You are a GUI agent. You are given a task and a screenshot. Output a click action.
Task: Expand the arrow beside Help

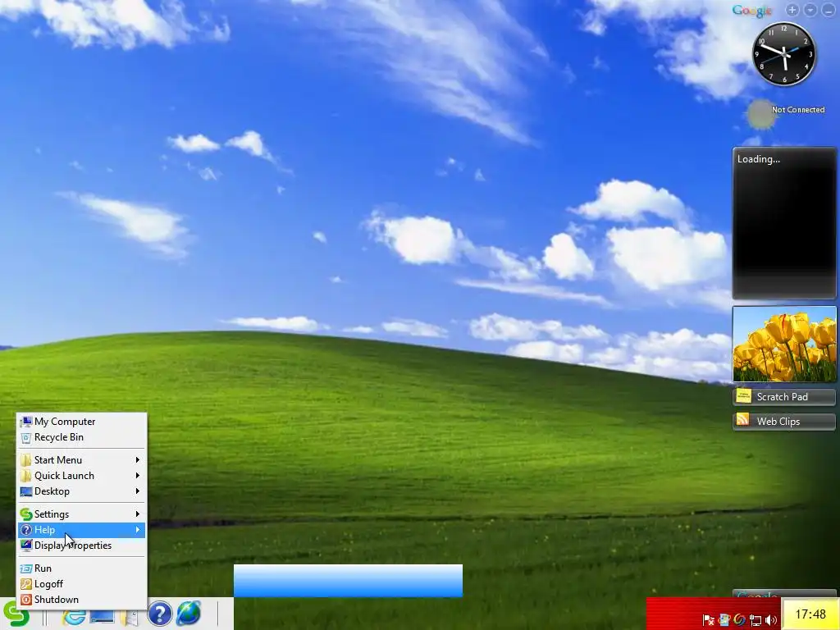tap(138, 530)
